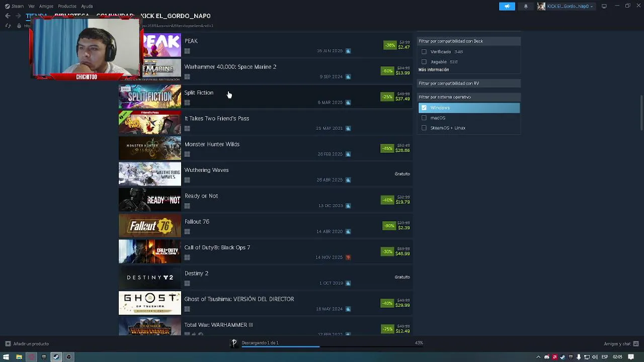The width and height of the screenshot is (644, 362).
Task: Click the icon next to Split Fiction date
Action: [x=348, y=103]
